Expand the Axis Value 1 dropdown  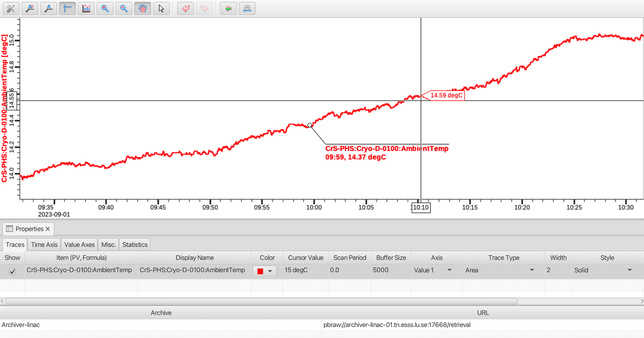pyautogui.click(x=449, y=270)
